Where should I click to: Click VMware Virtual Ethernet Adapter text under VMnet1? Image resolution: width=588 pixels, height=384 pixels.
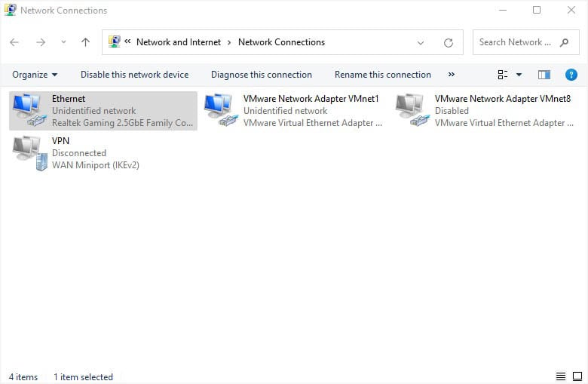pos(313,123)
